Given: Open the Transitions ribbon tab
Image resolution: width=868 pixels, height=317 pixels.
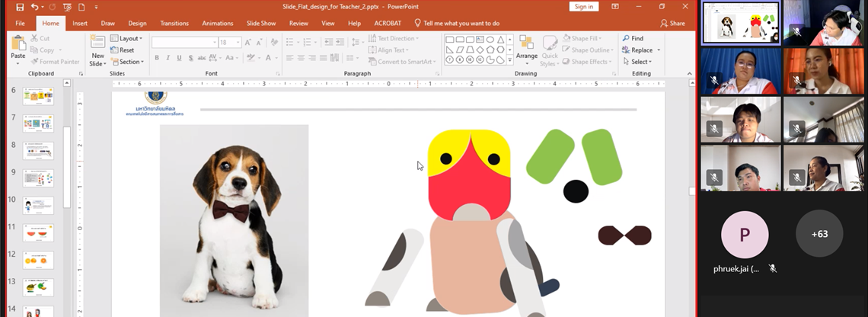Looking at the screenshot, I should pyautogui.click(x=174, y=23).
